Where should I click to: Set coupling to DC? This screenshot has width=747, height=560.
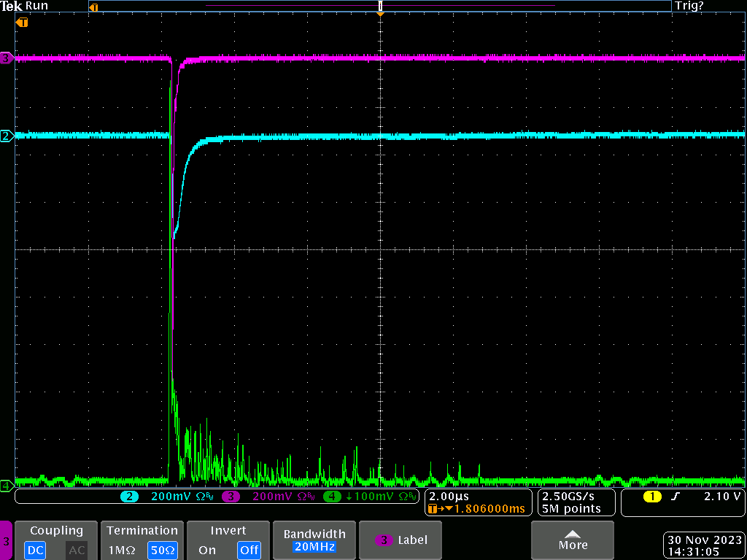36,550
